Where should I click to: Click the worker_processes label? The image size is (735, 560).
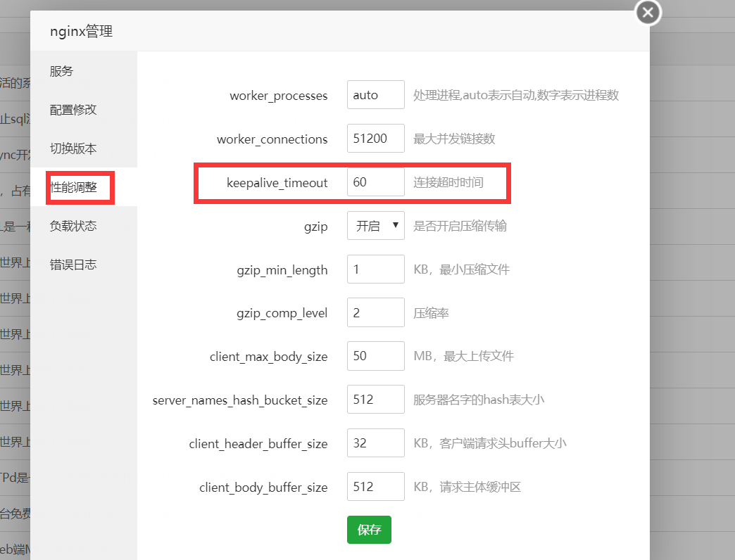click(278, 96)
